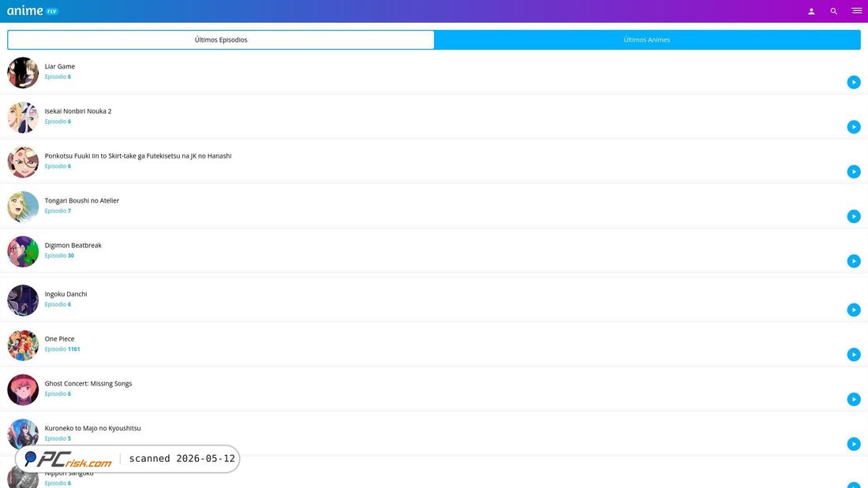868x488 pixels.
Task: Select Episodio 6 under Ghost Concert
Action: click(58, 394)
